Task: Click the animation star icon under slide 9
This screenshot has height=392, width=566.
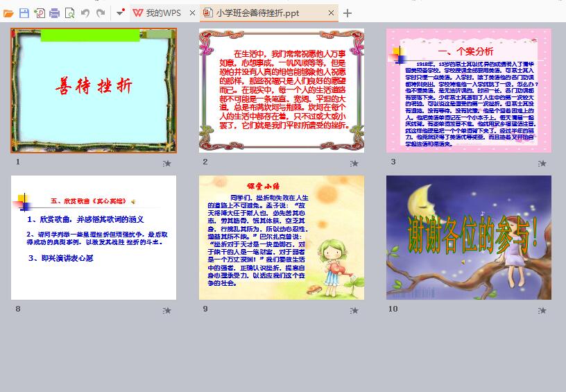Action: [354, 310]
